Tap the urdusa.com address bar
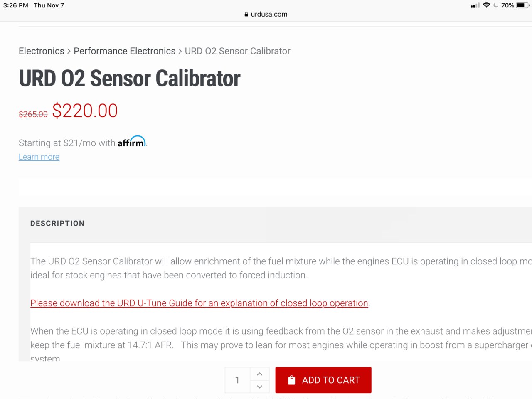The image size is (532, 399). click(x=266, y=14)
